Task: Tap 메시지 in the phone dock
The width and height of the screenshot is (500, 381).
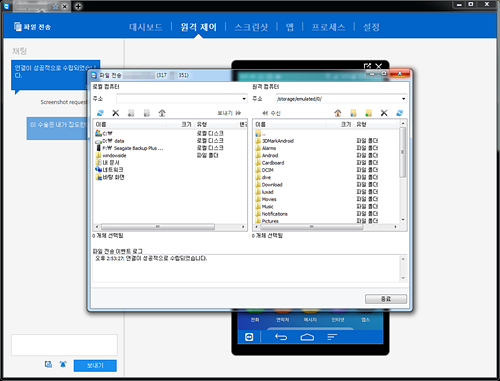Action: pos(310,320)
